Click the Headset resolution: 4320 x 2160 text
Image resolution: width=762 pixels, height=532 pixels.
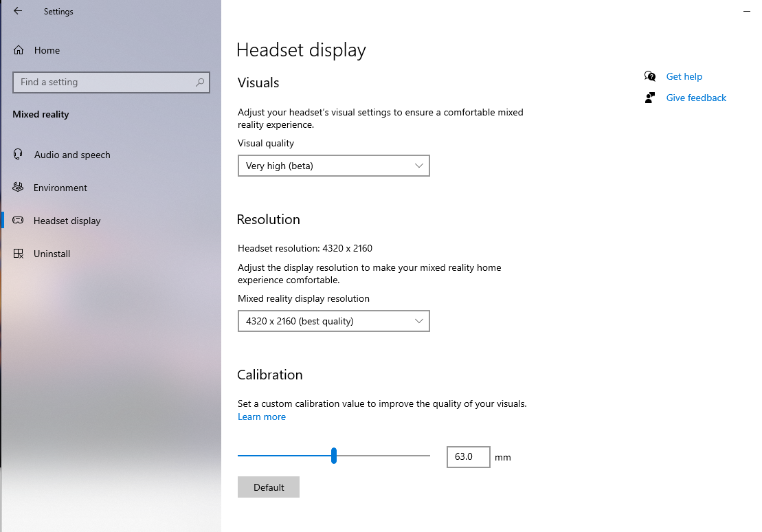click(304, 249)
